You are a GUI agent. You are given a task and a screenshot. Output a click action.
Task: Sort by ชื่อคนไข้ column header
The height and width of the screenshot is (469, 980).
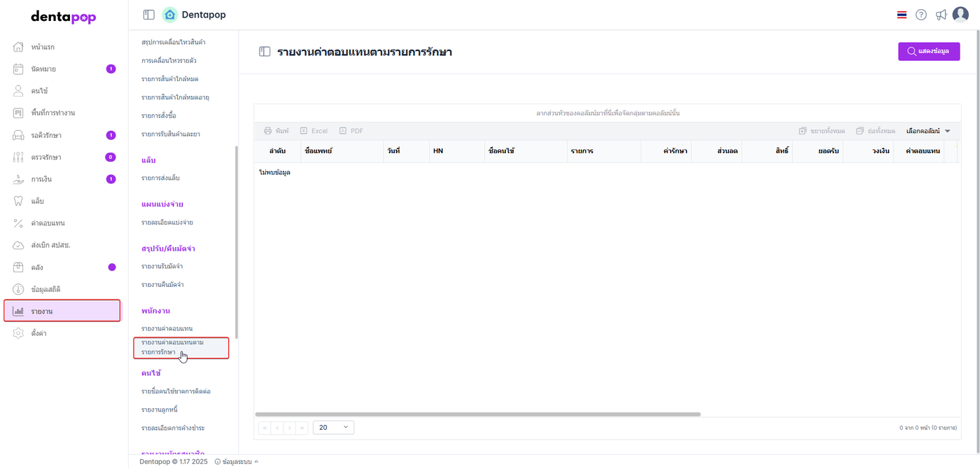click(525, 151)
